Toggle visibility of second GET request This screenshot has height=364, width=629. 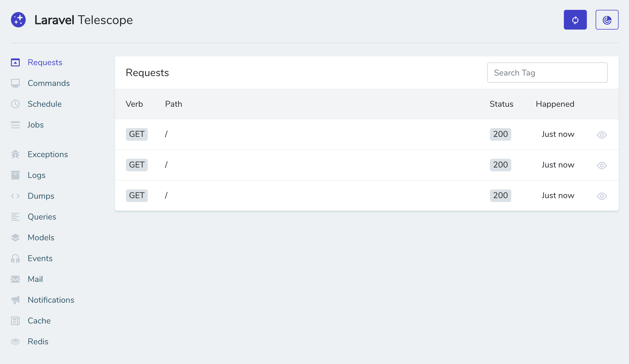pyautogui.click(x=602, y=165)
